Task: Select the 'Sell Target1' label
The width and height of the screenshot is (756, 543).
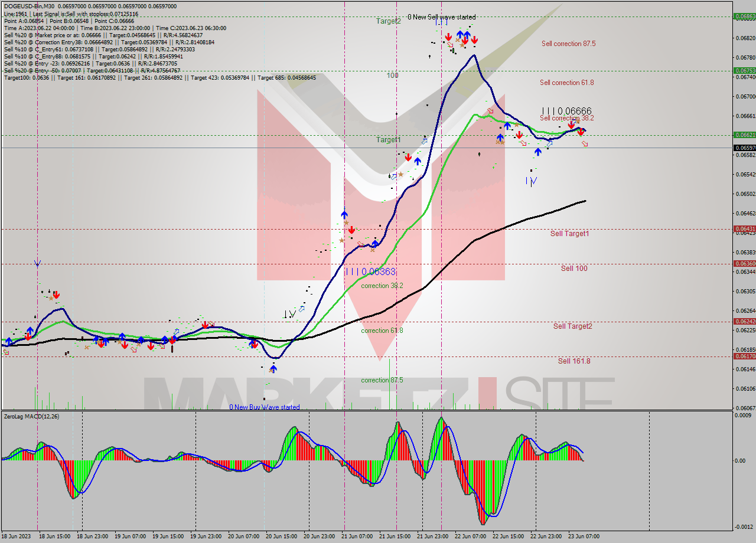Action: click(x=569, y=234)
